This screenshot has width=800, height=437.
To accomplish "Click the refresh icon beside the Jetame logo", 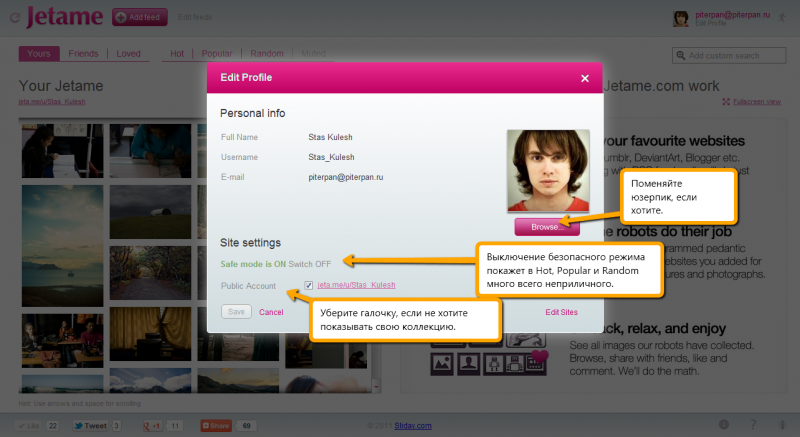I will 15,18.
